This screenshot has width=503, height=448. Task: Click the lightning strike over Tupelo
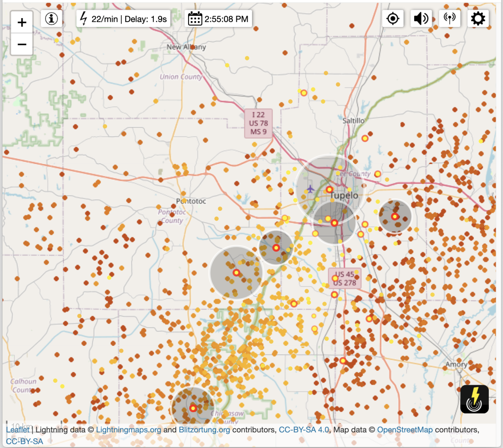tap(330, 190)
